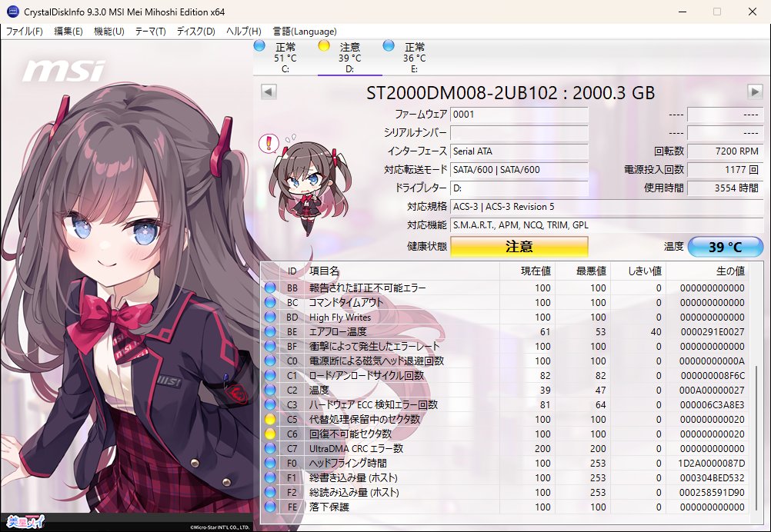Click yellow caution icon on row C5
Viewport: 771px width, 532px height.
pyautogui.click(x=270, y=420)
